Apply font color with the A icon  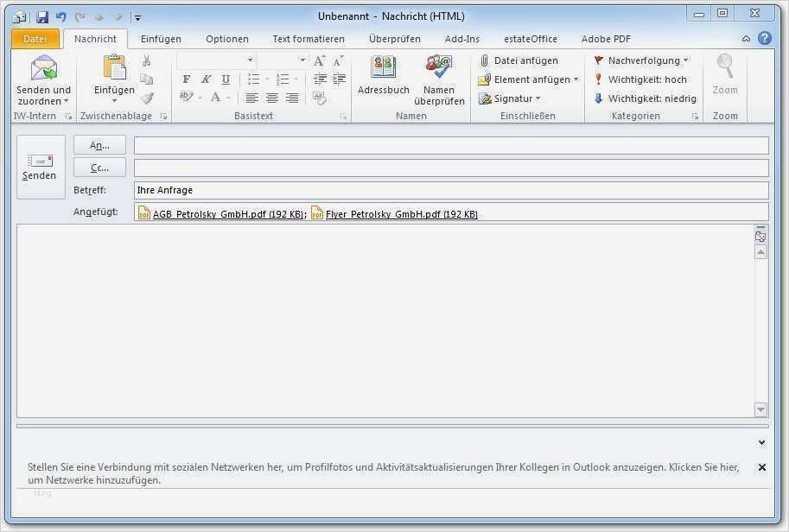pyautogui.click(x=216, y=97)
